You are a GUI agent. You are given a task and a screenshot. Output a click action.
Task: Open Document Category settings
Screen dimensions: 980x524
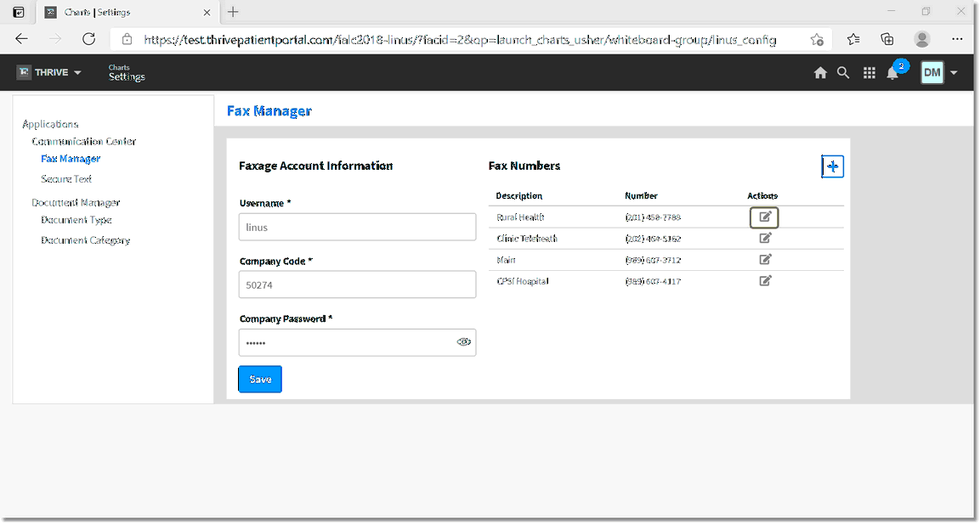(86, 239)
